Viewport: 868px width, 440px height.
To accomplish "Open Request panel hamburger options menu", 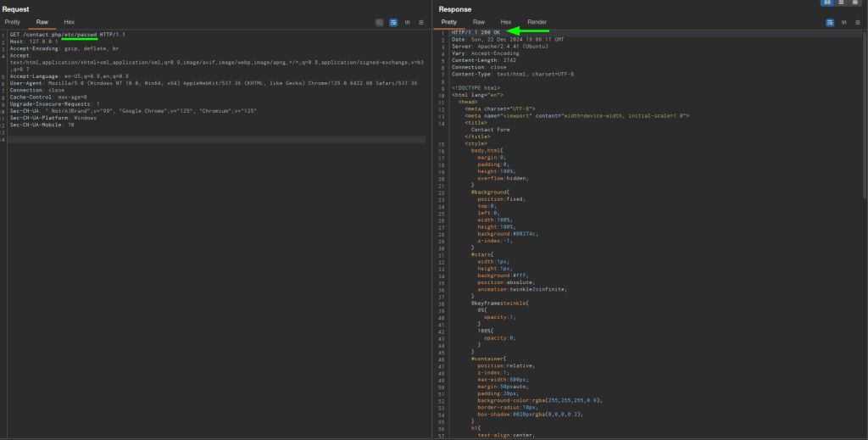I will (421, 22).
